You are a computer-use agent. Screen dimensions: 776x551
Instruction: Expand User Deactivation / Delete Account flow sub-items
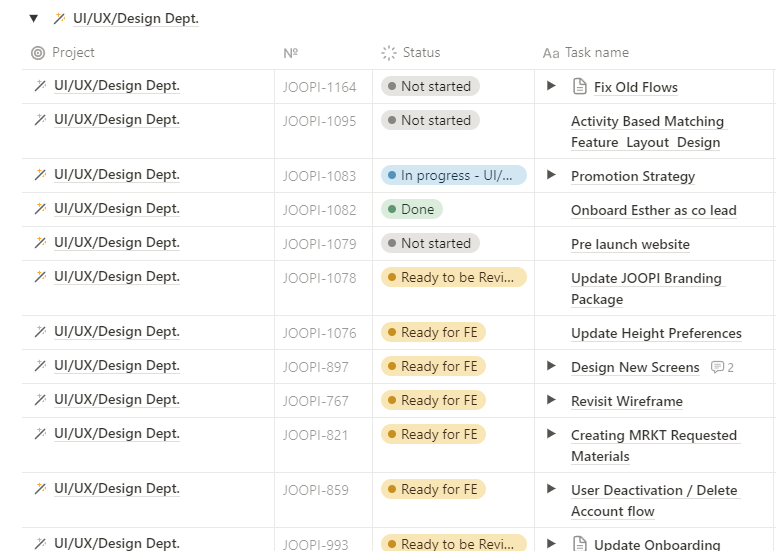click(x=551, y=489)
